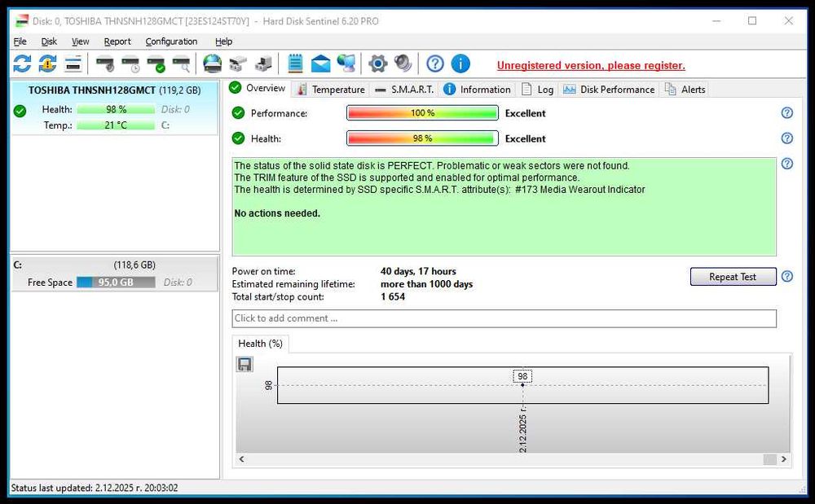Click the disk icon with magnifying glass
The image size is (815, 504).
[182, 64]
